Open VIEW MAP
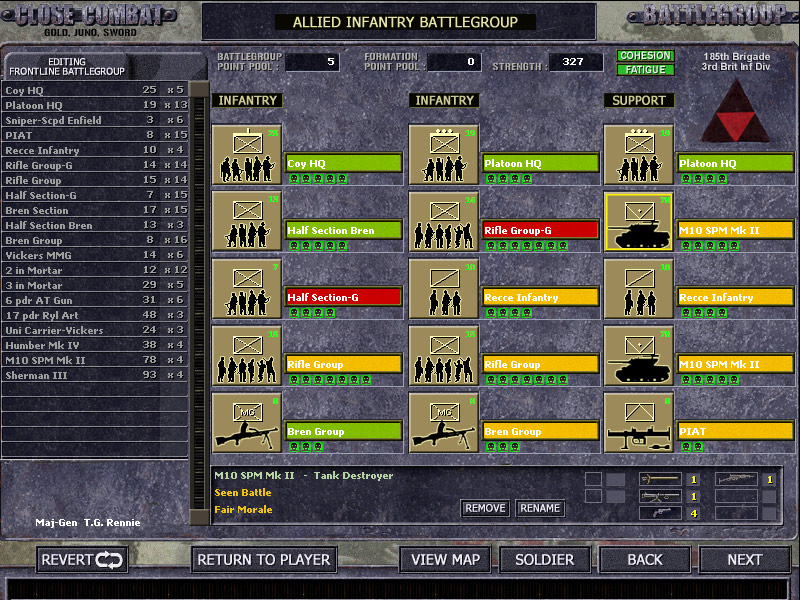The width and height of the screenshot is (800, 600). point(445,560)
